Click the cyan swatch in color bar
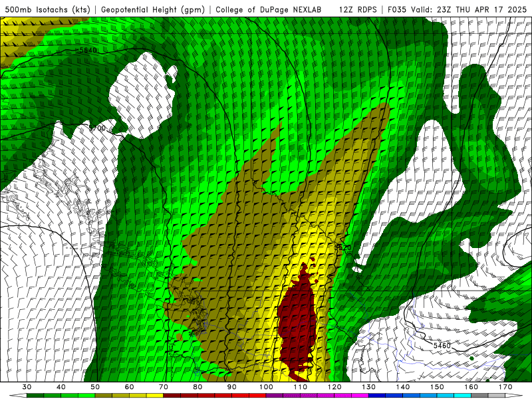 point(463,396)
